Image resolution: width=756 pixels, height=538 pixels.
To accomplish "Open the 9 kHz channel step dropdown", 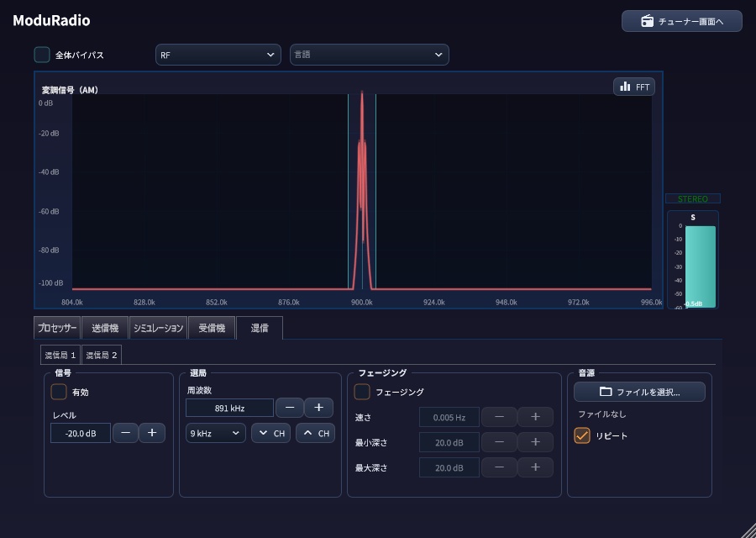I will tap(216, 433).
